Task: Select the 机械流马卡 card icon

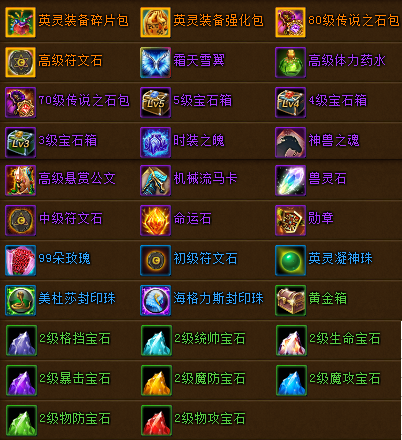Action: pyautogui.click(x=155, y=180)
